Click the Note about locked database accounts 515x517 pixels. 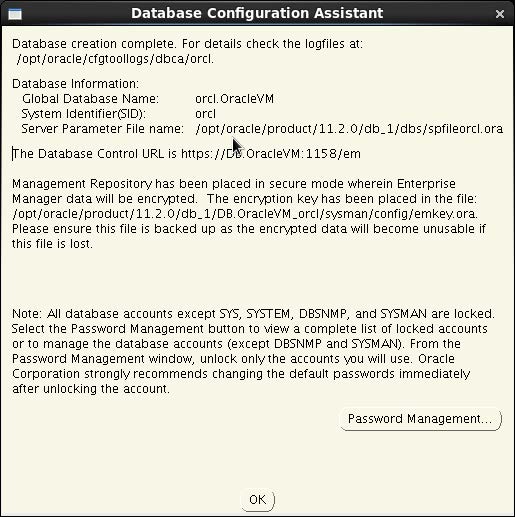click(253, 351)
